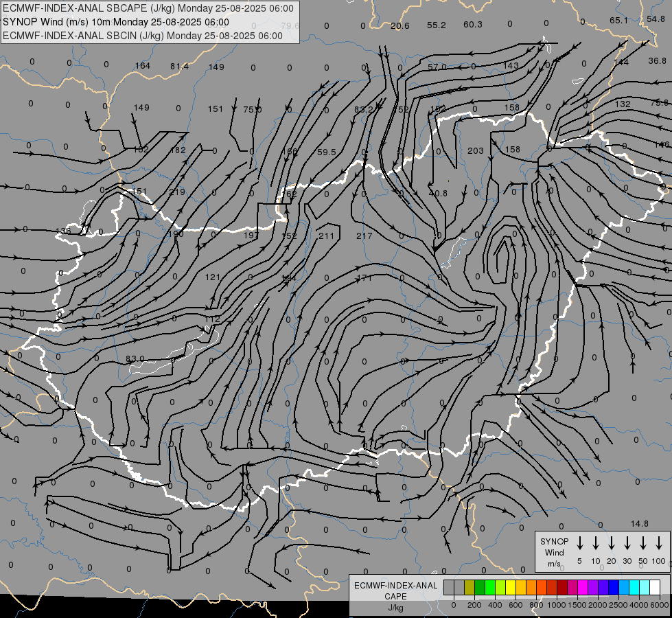672x618 pixels.
Task: Click the CAPE value 203
Action: pyautogui.click(x=475, y=151)
